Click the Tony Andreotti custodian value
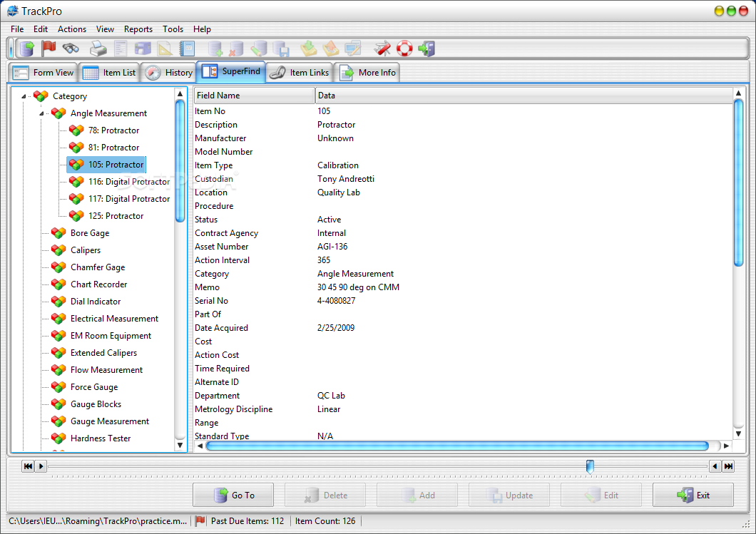Image resolution: width=756 pixels, height=534 pixels. (x=346, y=179)
